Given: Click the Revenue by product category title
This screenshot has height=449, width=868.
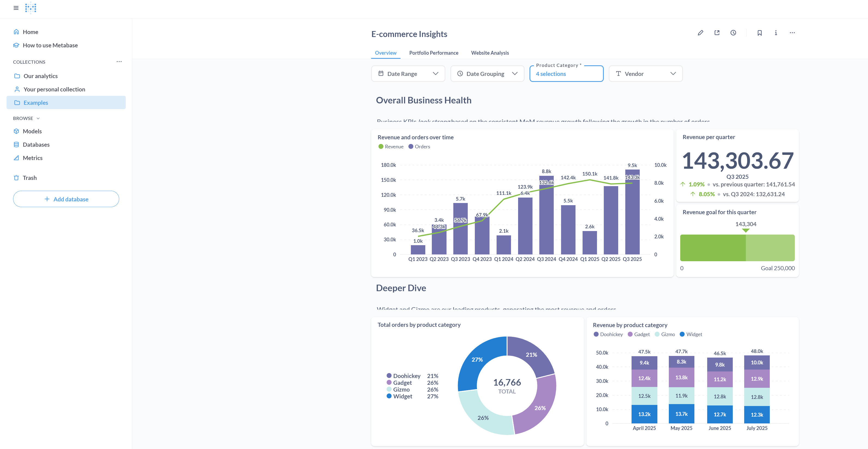Looking at the screenshot, I should [x=630, y=325].
